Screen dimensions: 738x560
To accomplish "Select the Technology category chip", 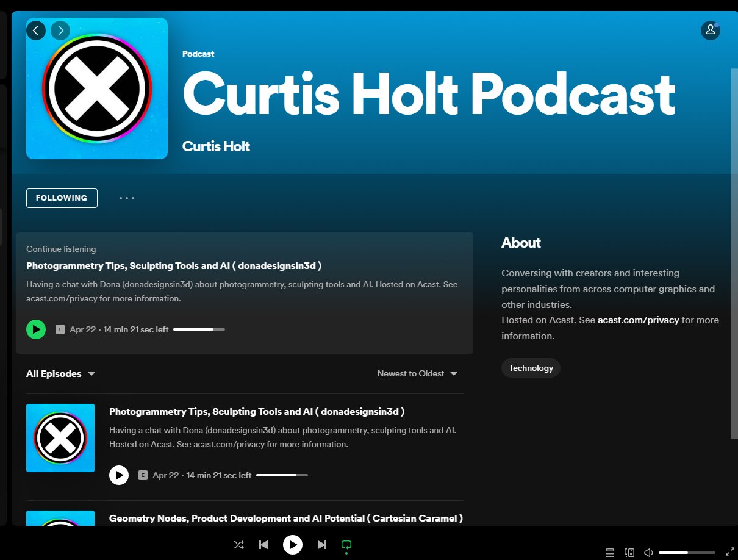I will click(531, 368).
